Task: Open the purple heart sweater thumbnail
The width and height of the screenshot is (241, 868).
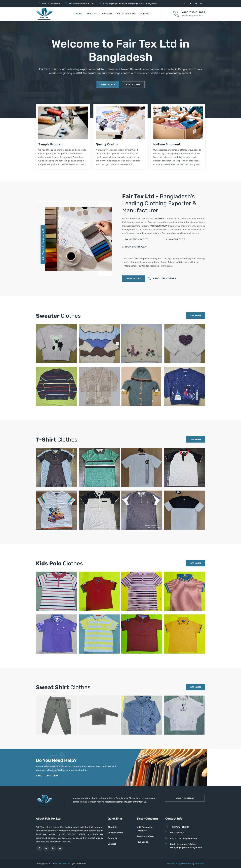Action: pos(185,343)
